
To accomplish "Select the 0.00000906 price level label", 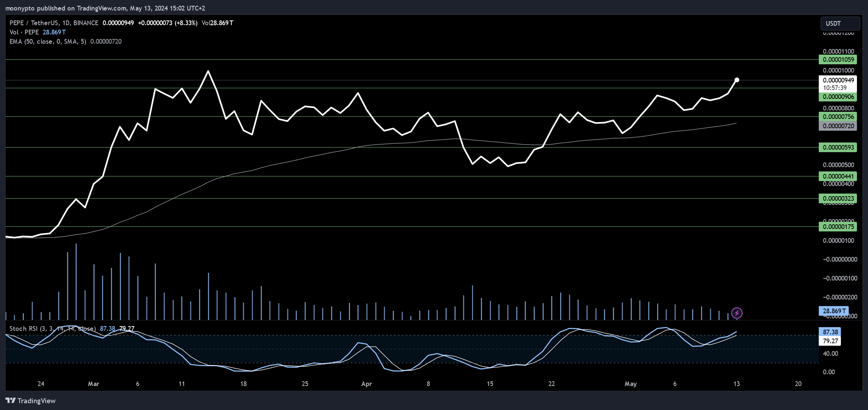I will tap(838, 97).
